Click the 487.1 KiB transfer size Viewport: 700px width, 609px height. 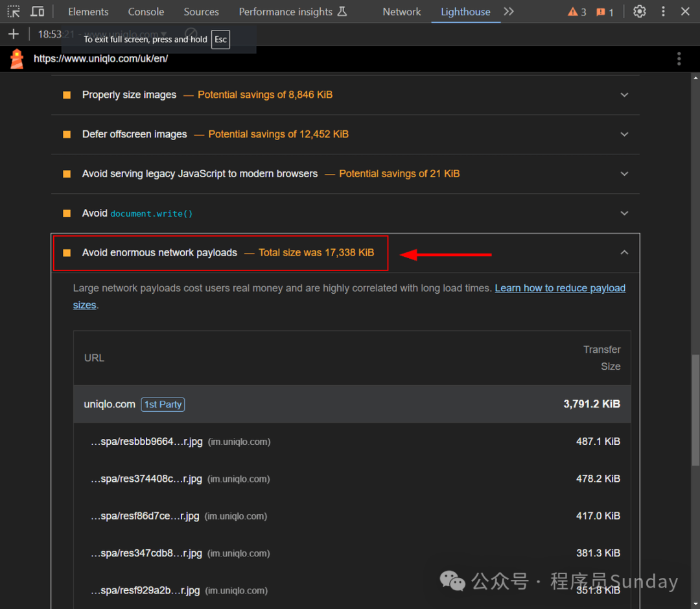(x=598, y=442)
